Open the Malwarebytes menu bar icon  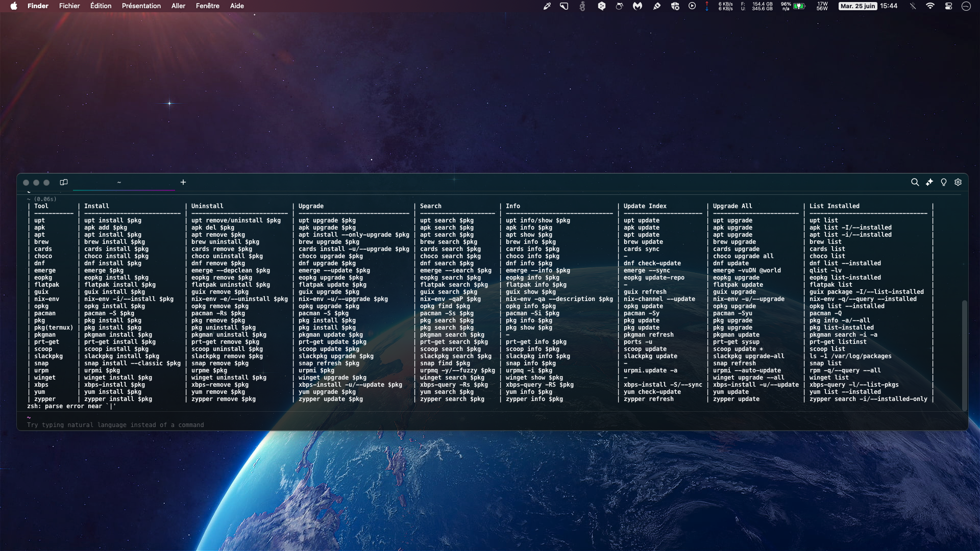click(x=638, y=6)
